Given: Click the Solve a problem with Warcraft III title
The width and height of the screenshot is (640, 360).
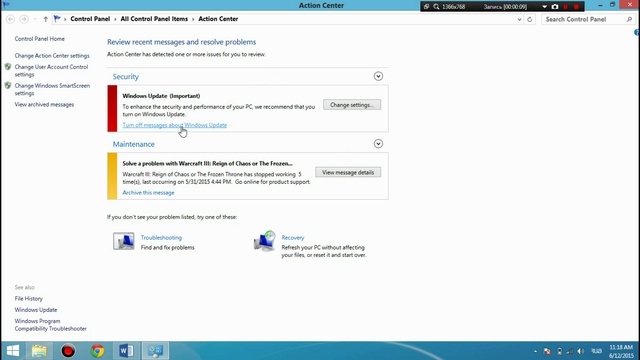Looking at the screenshot, I should 207,163.
